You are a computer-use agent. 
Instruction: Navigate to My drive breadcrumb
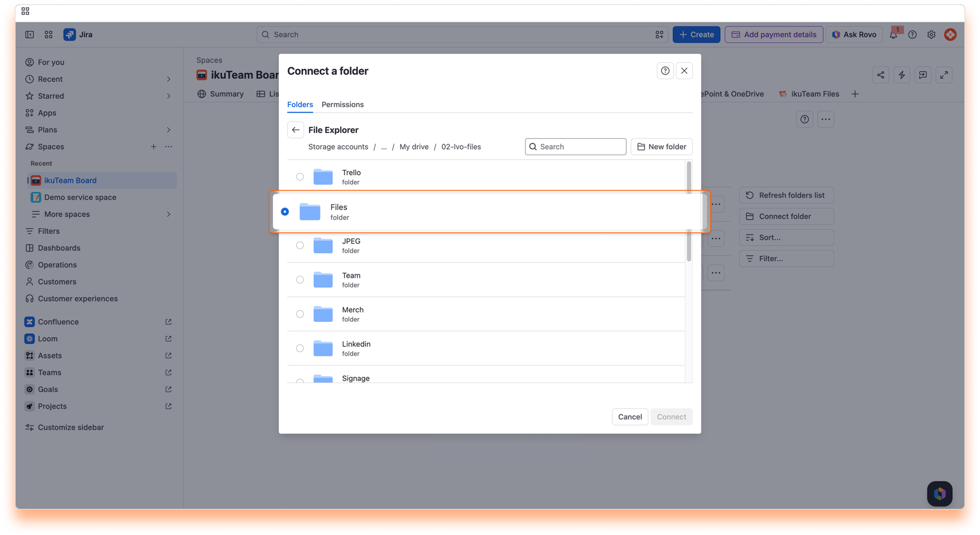pyautogui.click(x=414, y=147)
